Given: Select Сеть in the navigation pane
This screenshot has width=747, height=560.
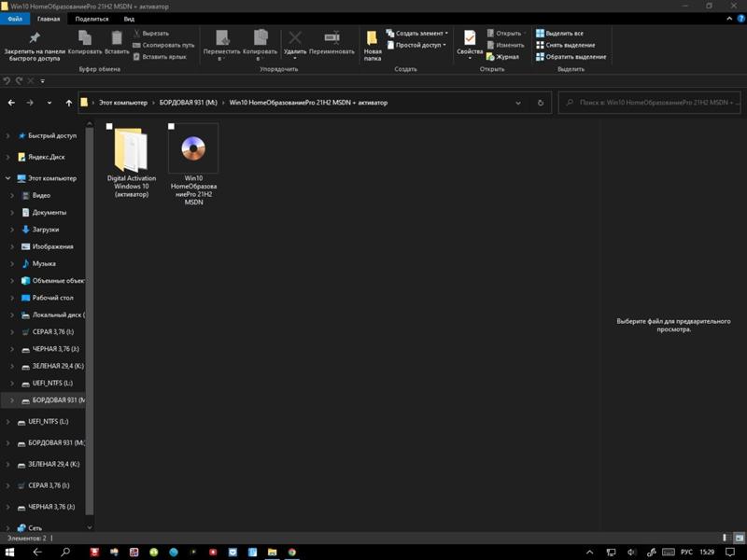Looking at the screenshot, I should [x=35, y=527].
